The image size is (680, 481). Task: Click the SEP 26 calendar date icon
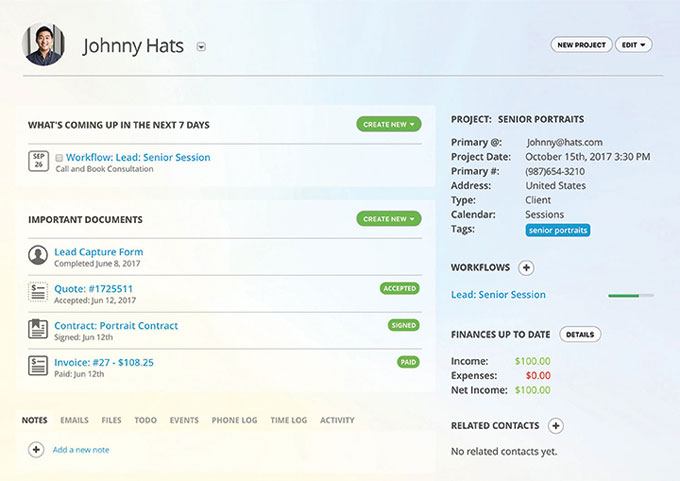(38, 161)
